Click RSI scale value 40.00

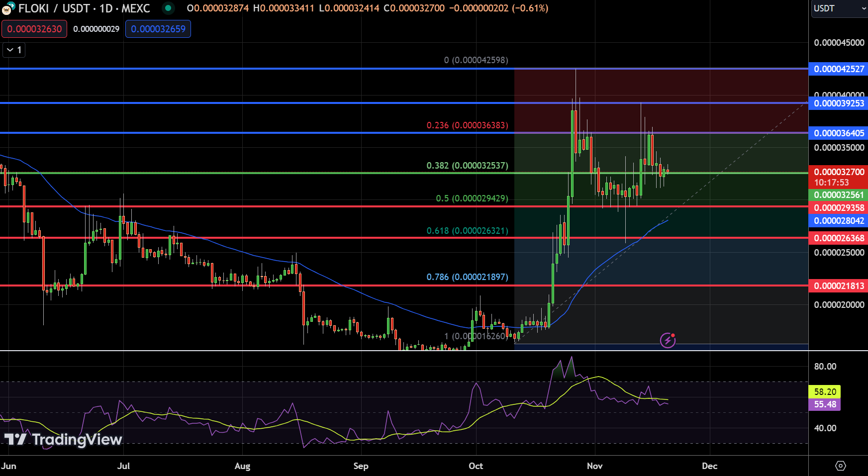click(x=825, y=428)
